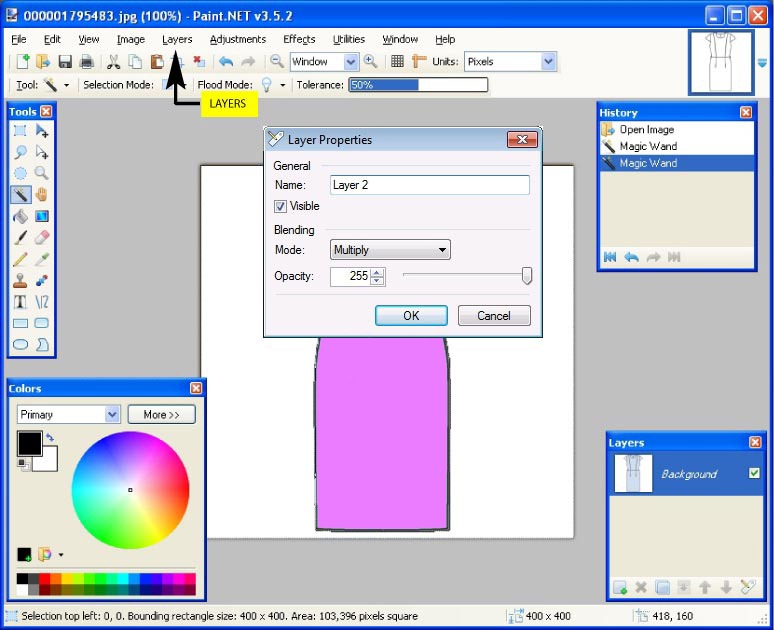
Task: Select the Gradient tool
Action: click(x=42, y=215)
